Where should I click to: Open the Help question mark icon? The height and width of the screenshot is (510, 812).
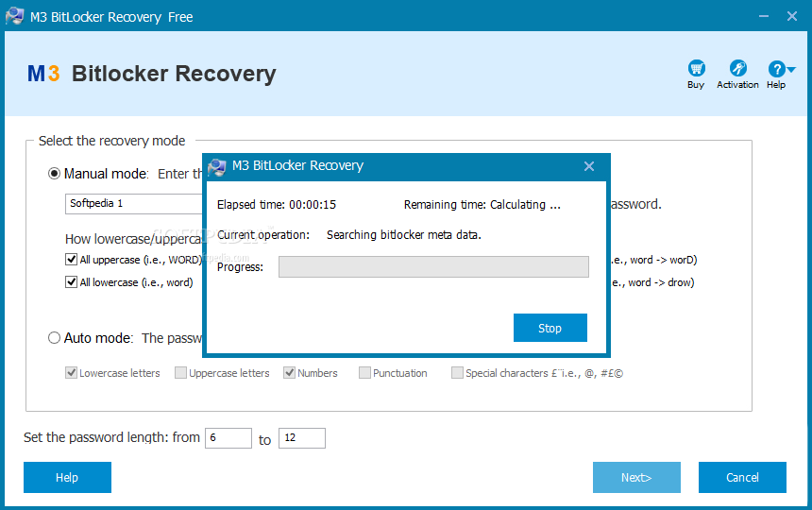click(776, 68)
